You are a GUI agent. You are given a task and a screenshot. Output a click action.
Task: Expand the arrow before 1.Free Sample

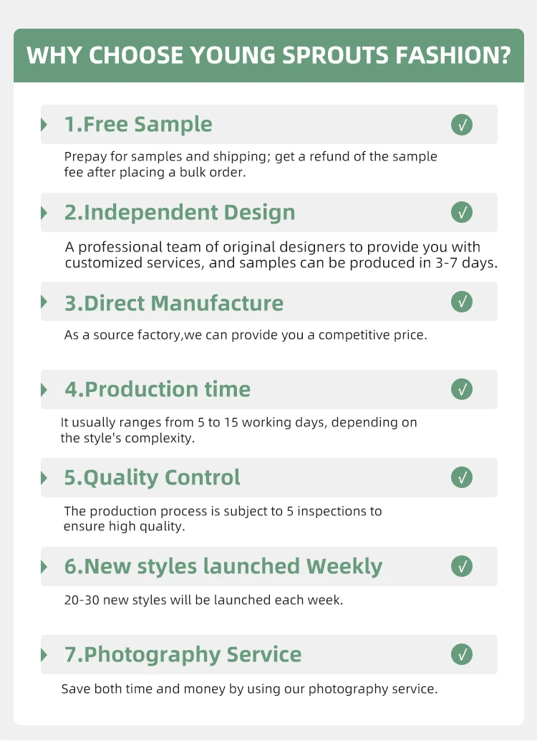tap(44, 125)
